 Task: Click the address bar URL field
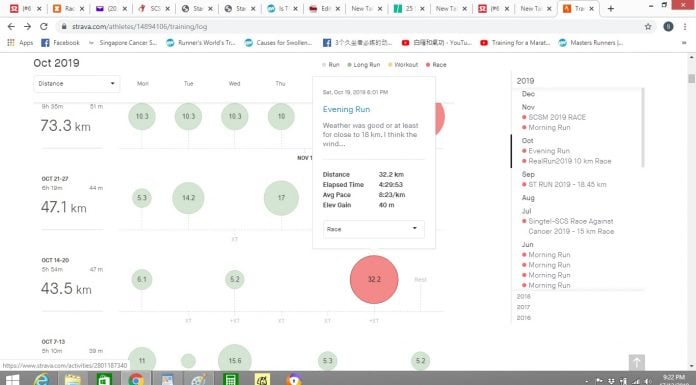(x=351, y=27)
